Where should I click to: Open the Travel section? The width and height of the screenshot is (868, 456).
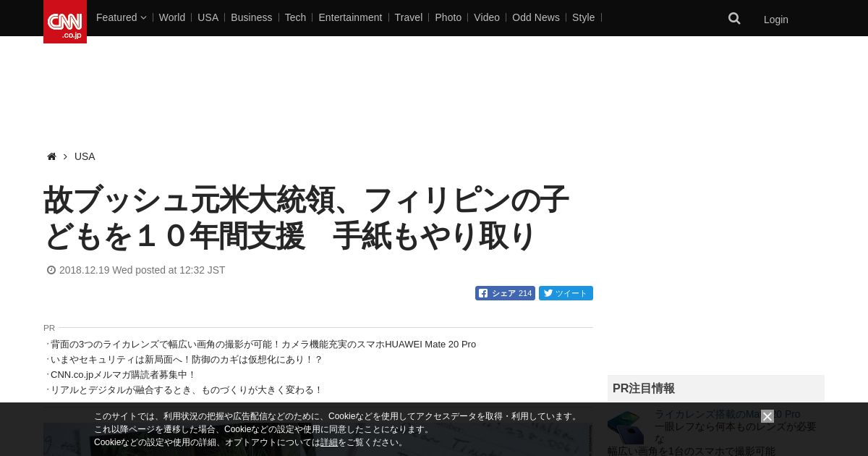[409, 17]
